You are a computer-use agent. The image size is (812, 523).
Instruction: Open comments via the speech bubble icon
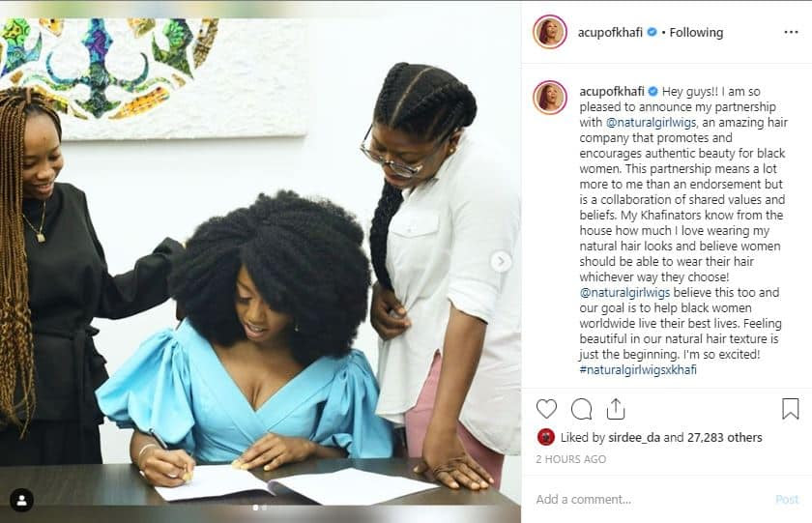pos(581,409)
